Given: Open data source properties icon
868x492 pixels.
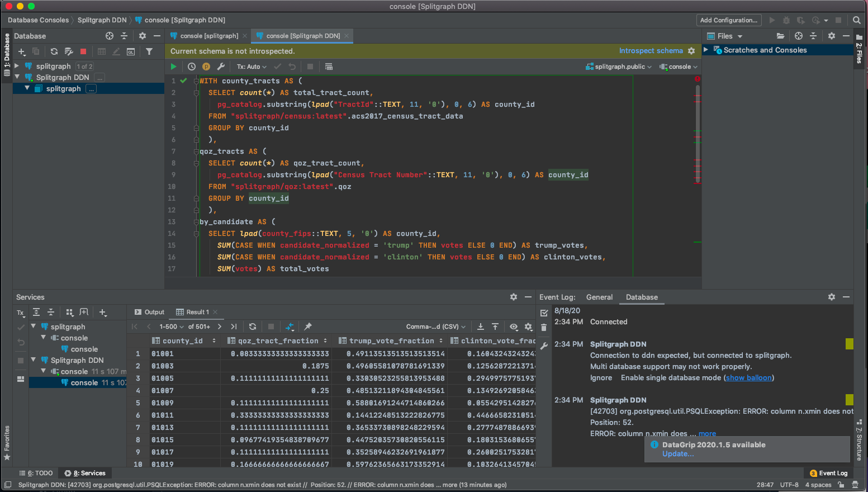Looking at the screenshot, I should click(x=69, y=51).
